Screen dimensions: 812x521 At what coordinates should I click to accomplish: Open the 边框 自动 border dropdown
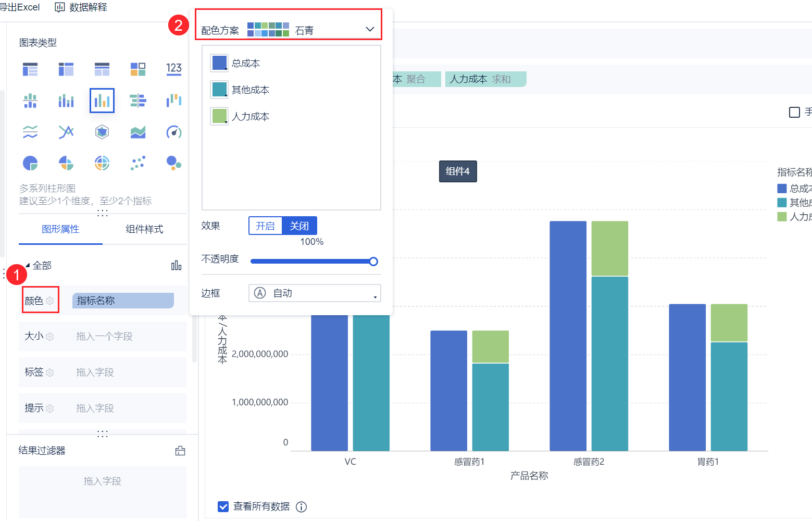(x=315, y=293)
